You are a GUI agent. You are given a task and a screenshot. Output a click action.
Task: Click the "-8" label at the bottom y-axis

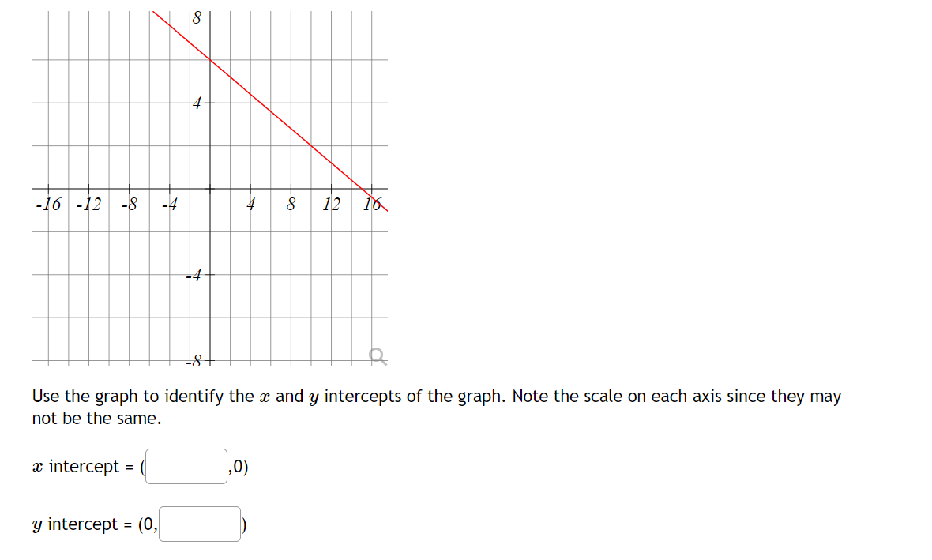coord(196,359)
